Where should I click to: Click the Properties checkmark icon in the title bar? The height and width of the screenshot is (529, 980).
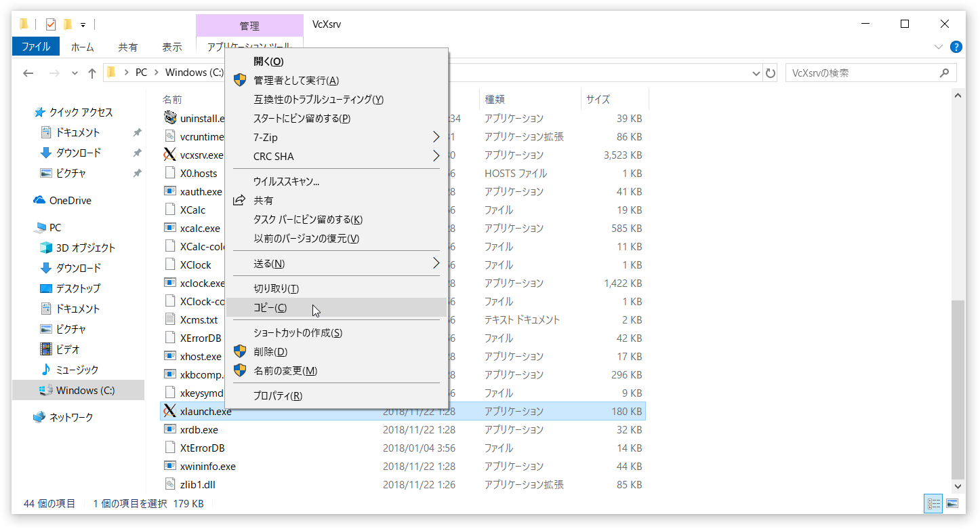[51, 24]
